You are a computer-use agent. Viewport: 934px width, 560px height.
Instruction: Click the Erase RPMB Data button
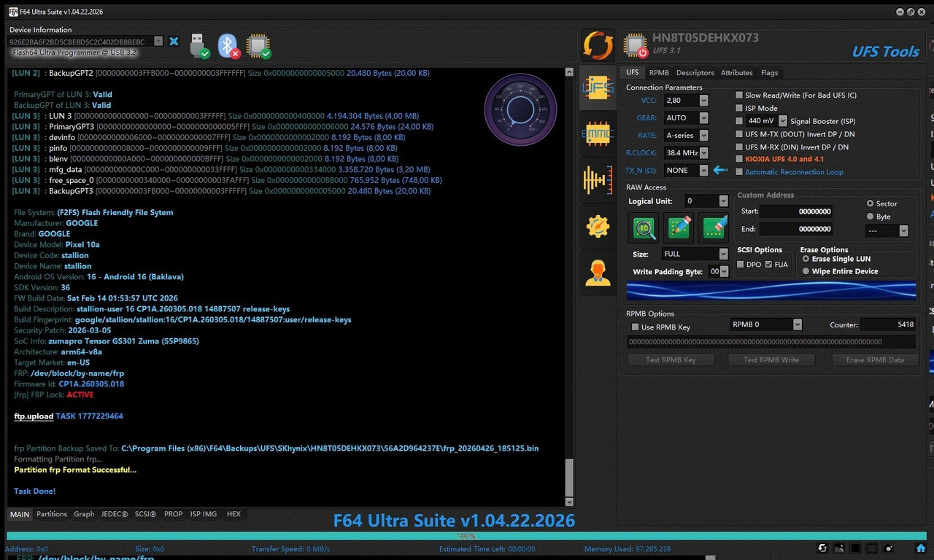pos(874,360)
